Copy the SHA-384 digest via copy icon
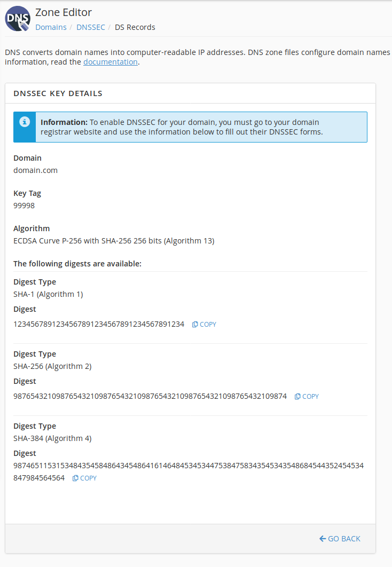Viewport: 392px width, 567px height. 75,478
